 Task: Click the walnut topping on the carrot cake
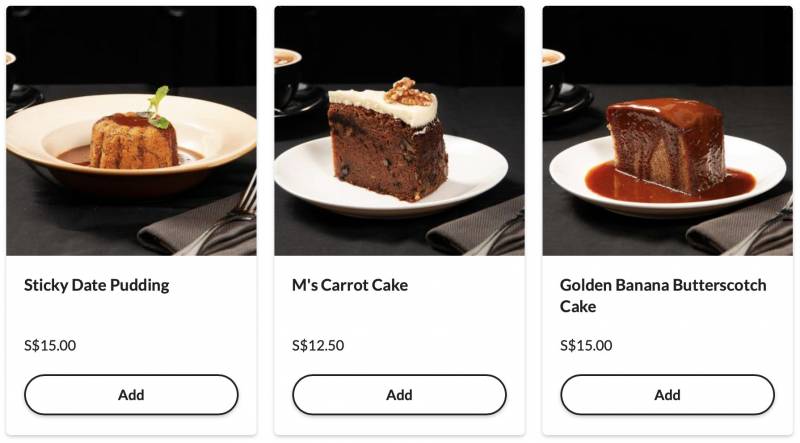pos(407,92)
